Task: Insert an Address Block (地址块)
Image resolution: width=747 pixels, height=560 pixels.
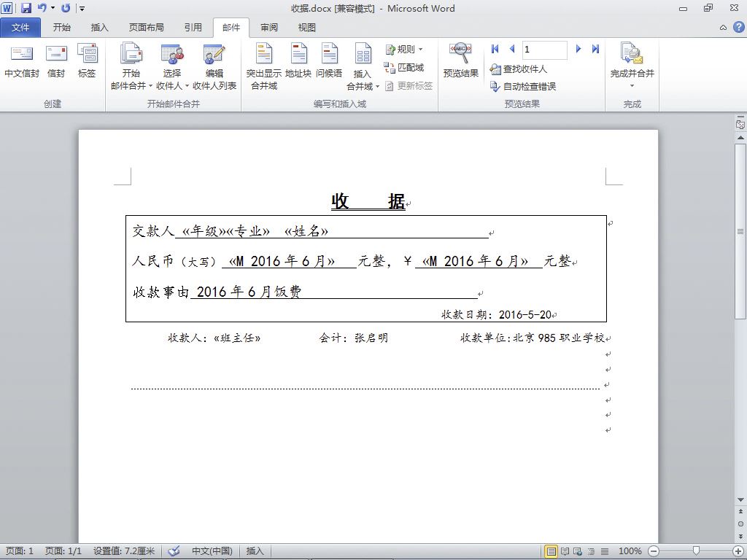Action: 298,61
